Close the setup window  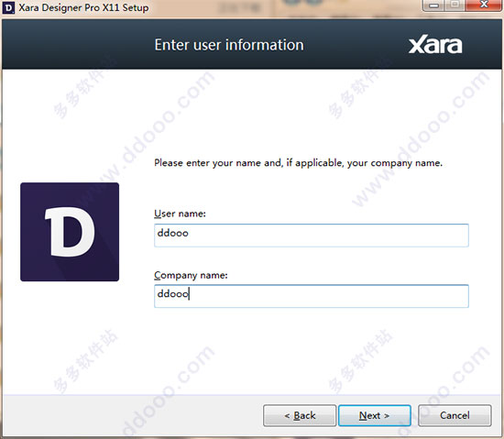coord(484,5)
